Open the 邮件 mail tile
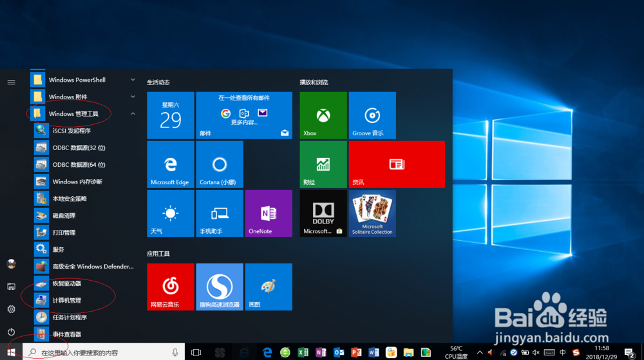The width and height of the screenshot is (644, 360). click(244, 115)
